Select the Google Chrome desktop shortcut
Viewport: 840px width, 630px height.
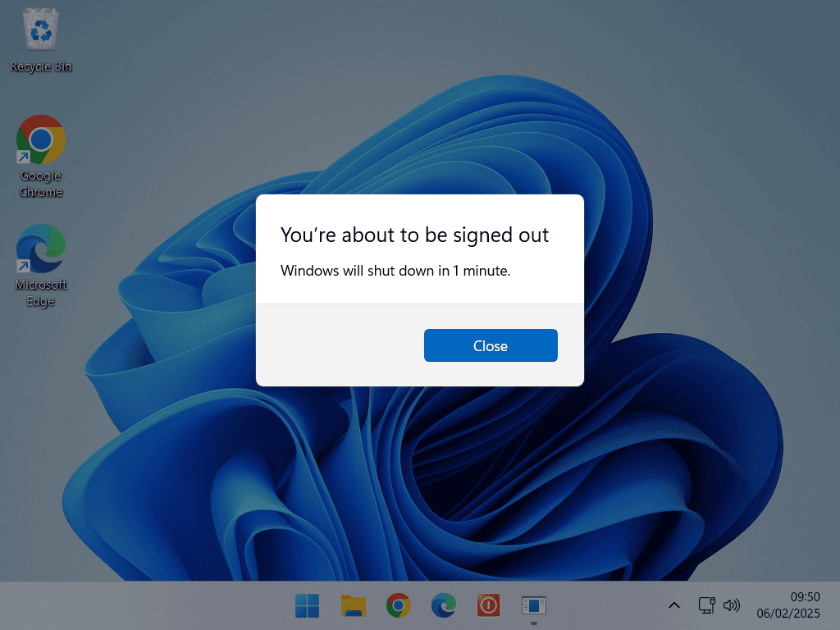(40, 141)
